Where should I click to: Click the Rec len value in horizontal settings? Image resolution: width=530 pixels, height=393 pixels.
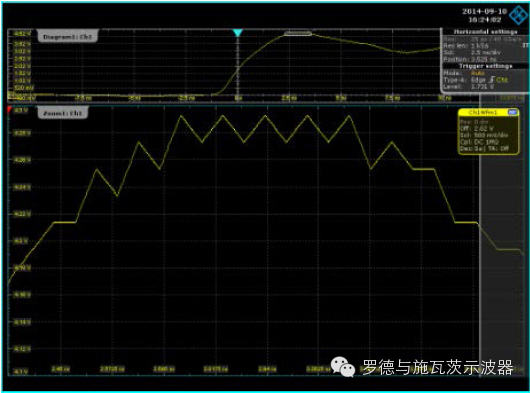(x=480, y=46)
